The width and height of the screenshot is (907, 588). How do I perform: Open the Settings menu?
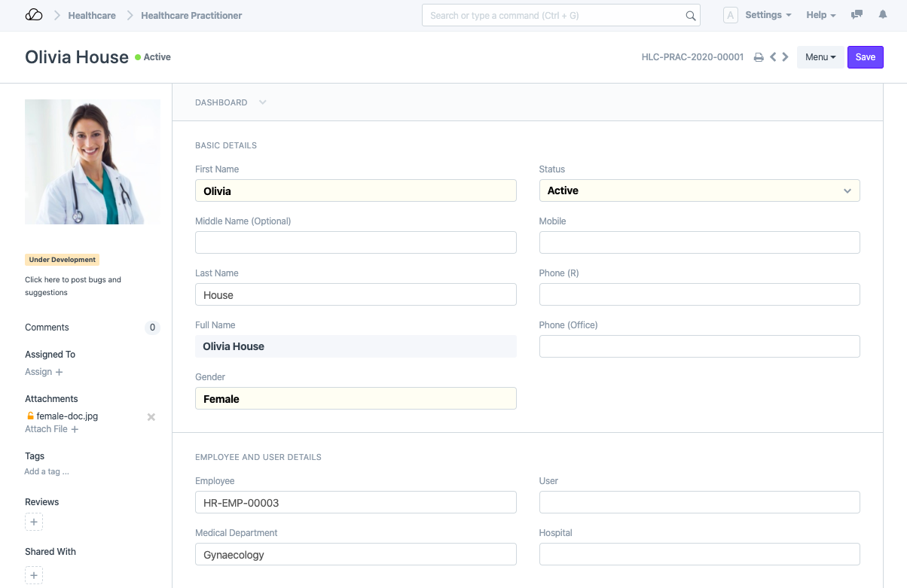click(x=768, y=15)
